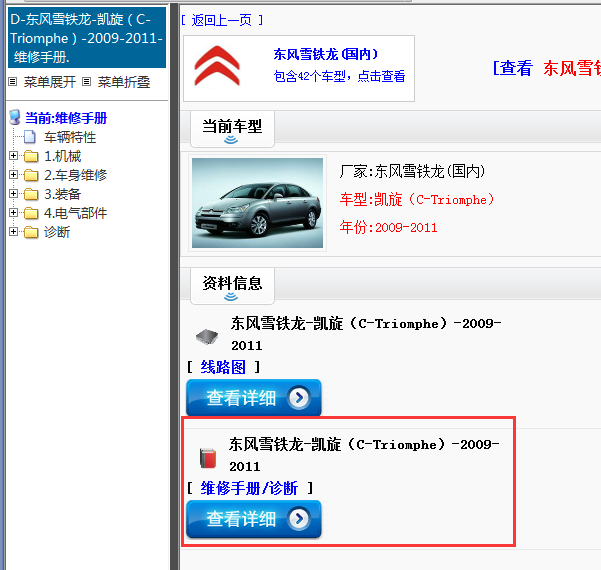Click the blue sidebar title D-东风雪铁龙-凯旋 维修手册
The width and height of the screenshot is (601, 570).
(87, 38)
